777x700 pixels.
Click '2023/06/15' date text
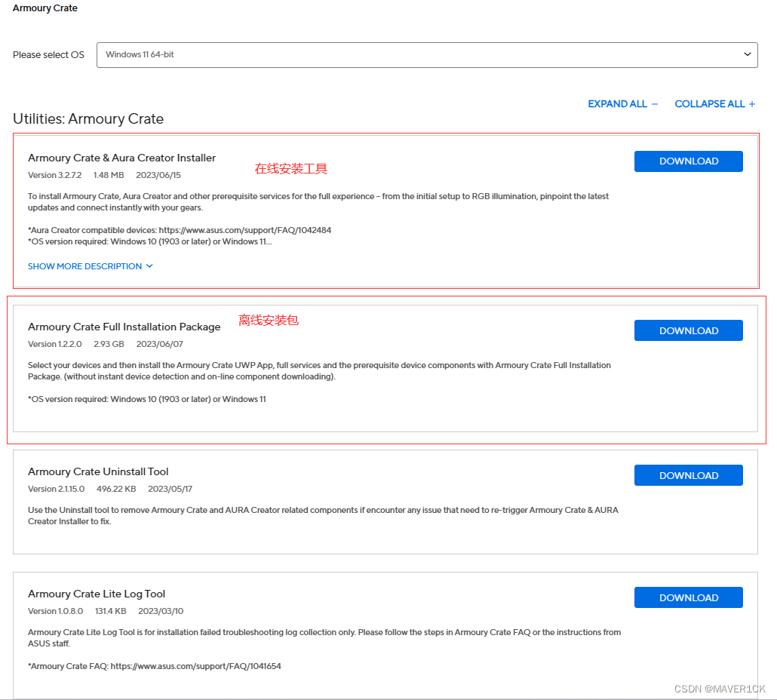(158, 175)
